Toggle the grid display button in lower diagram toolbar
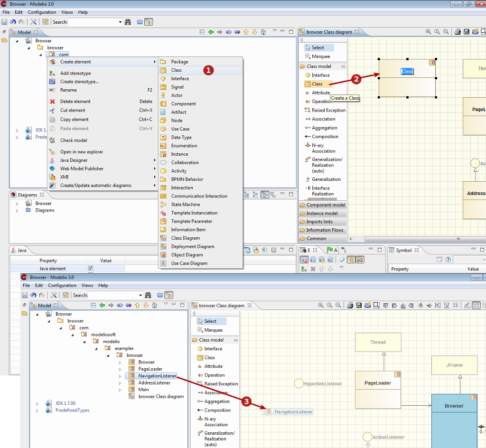The height and width of the screenshot is (448, 486). point(476,306)
